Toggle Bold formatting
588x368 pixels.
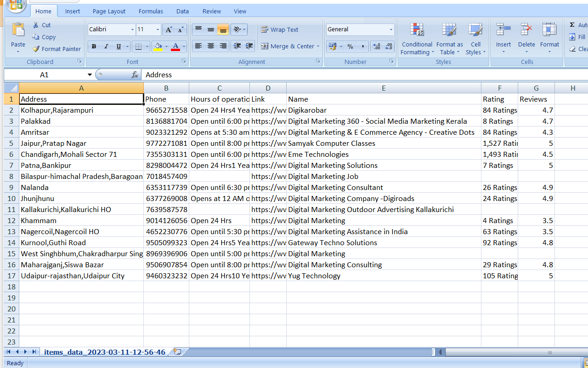click(x=94, y=46)
